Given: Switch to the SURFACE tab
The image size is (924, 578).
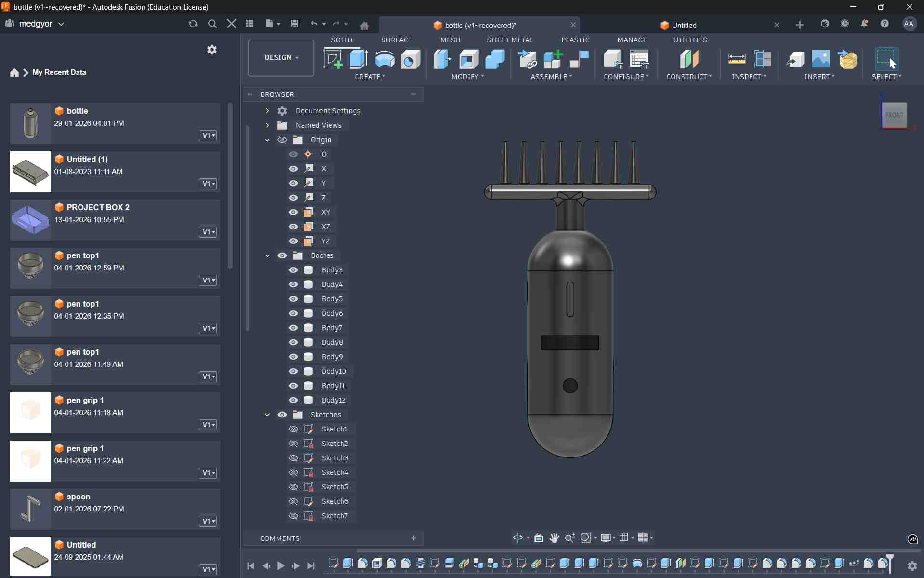Looking at the screenshot, I should point(396,40).
